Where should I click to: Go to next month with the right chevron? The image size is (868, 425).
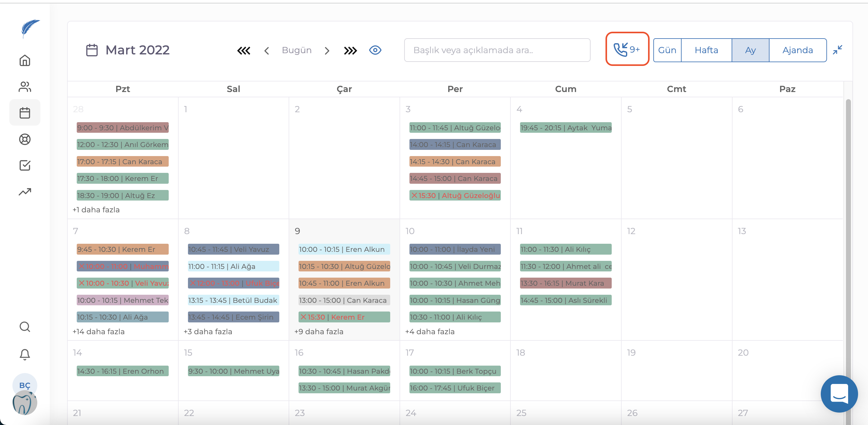pos(327,51)
